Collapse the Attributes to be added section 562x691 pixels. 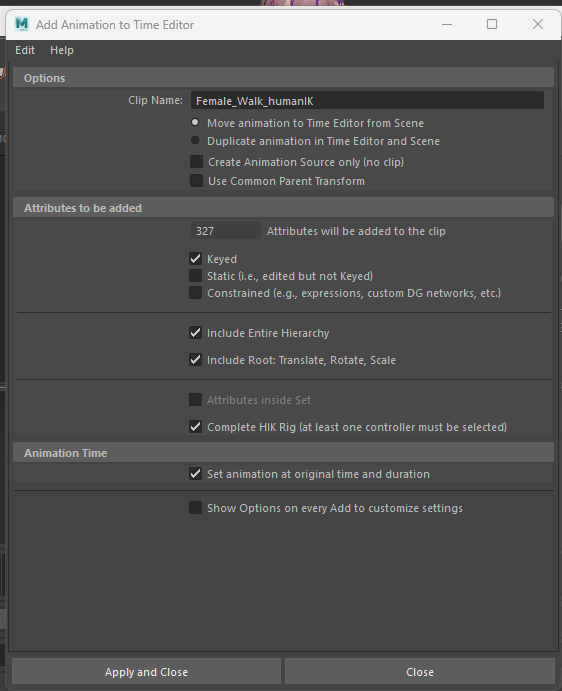click(283, 208)
